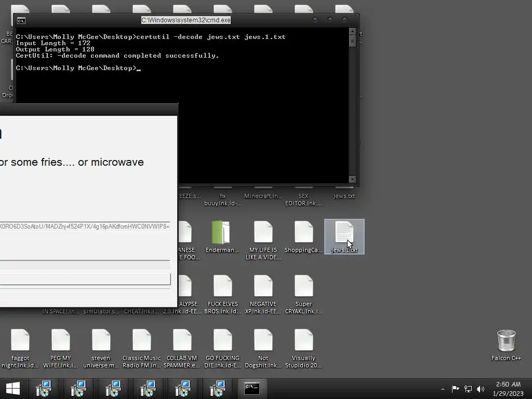Select the fix buuy.lnk label
Screen dimensions: 532x399
(x=222, y=199)
